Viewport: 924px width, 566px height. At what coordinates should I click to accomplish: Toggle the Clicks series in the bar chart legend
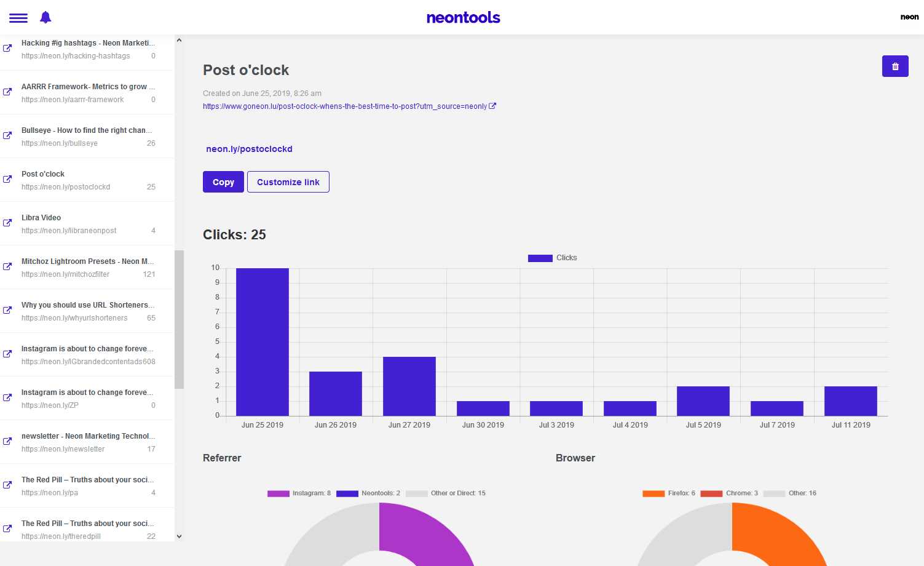tap(552, 258)
